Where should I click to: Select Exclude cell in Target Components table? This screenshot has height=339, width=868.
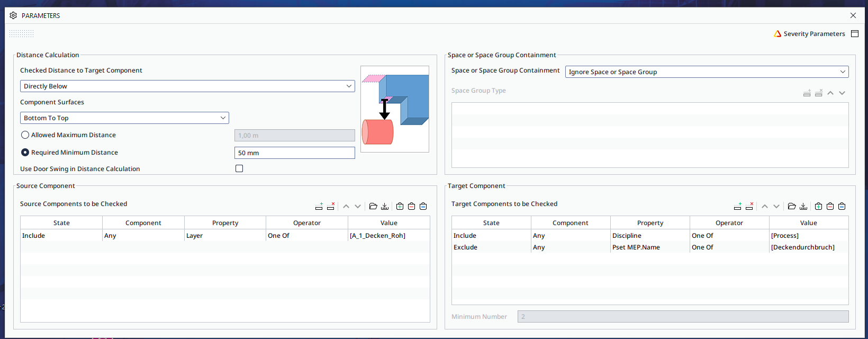pos(491,247)
